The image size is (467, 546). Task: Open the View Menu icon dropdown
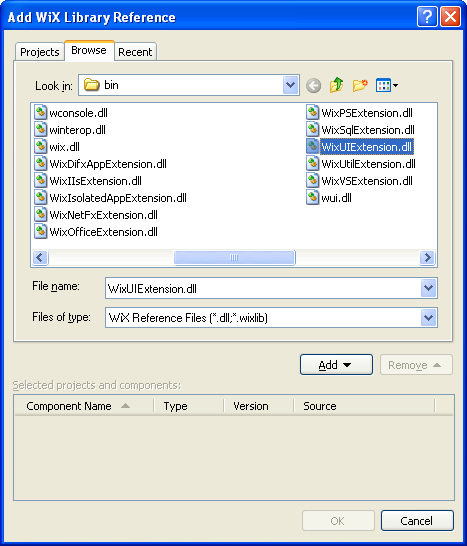point(387,85)
